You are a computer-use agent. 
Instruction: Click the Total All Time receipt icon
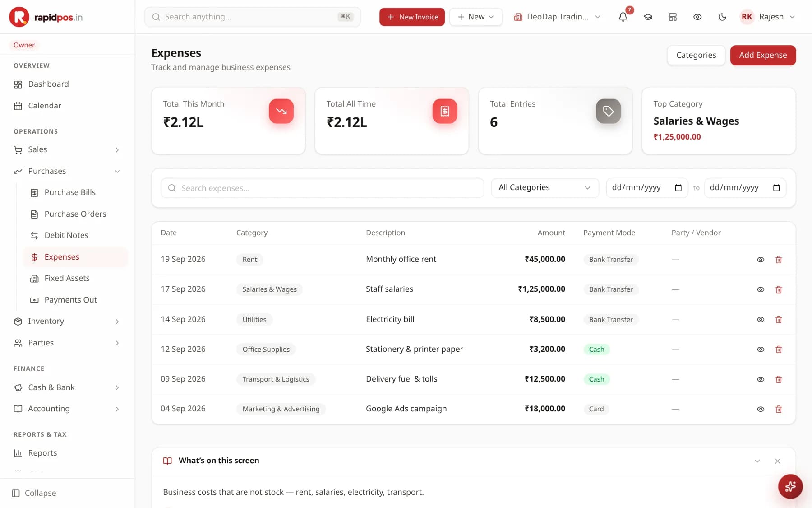tap(445, 111)
